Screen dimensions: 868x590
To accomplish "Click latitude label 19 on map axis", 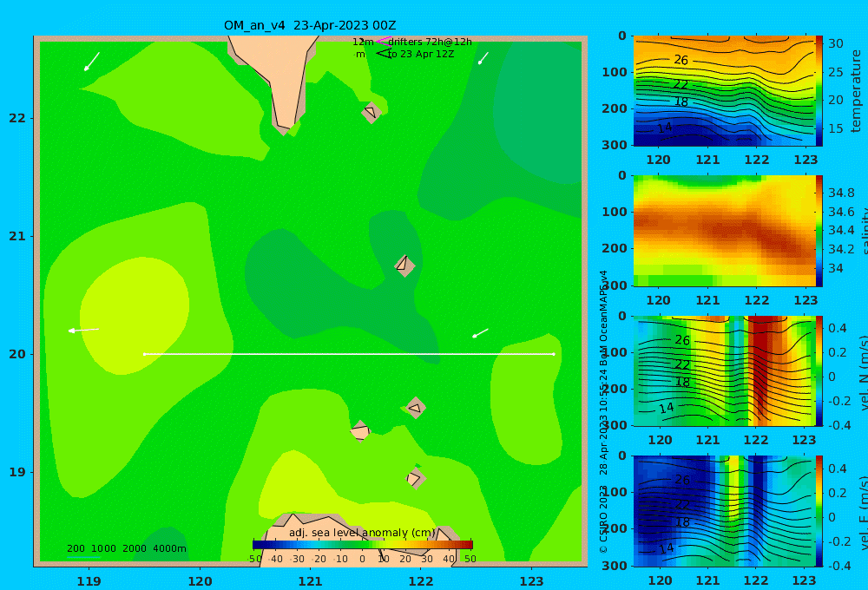I will click(x=17, y=472).
